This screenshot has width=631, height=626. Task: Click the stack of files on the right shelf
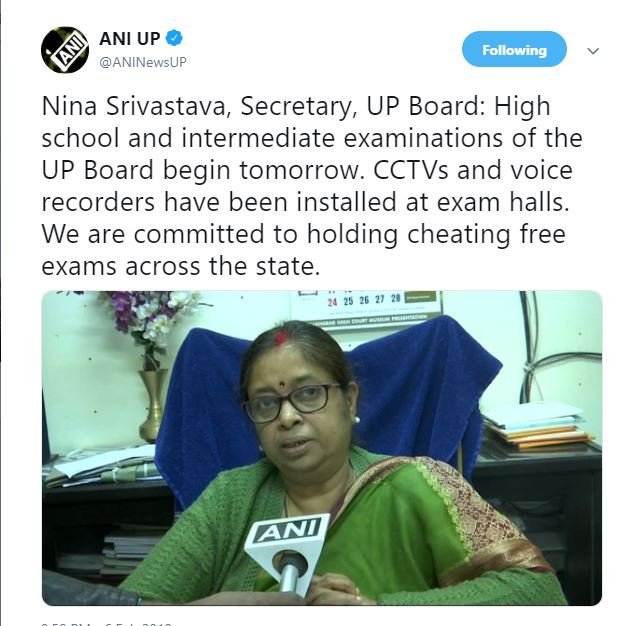(x=535, y=428)
